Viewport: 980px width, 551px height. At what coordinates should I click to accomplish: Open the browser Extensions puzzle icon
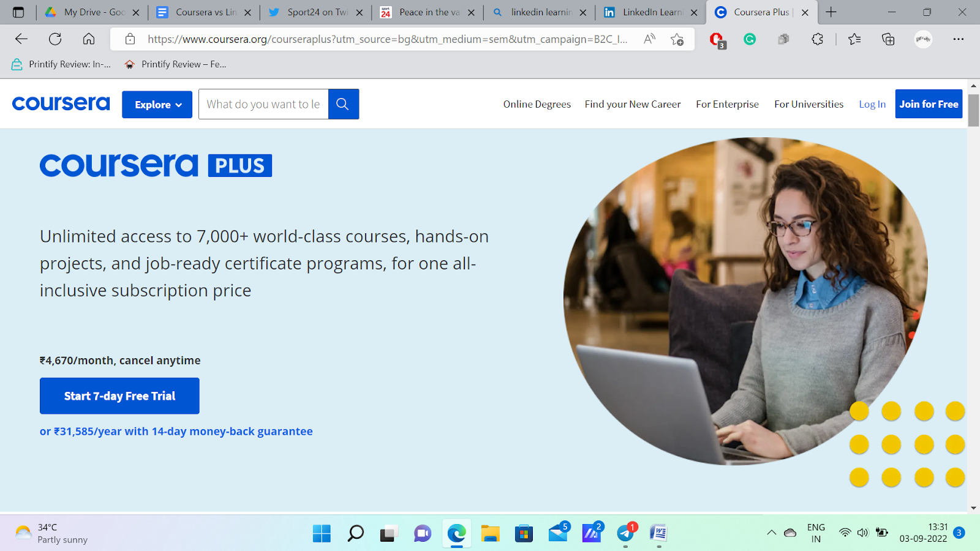coord(817,39)
